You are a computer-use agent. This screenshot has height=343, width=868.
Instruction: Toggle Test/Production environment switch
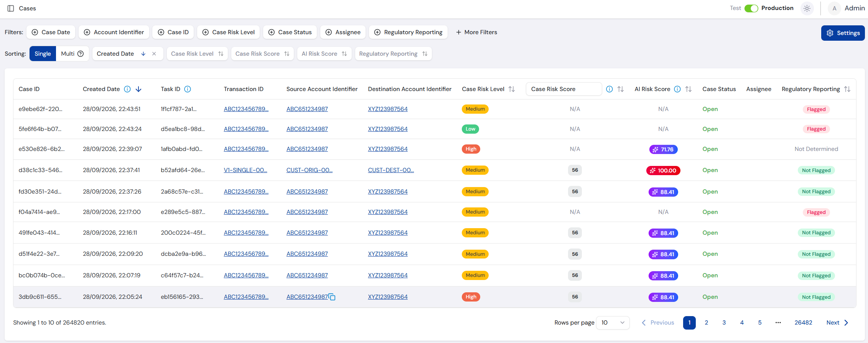tap(751, 8)
